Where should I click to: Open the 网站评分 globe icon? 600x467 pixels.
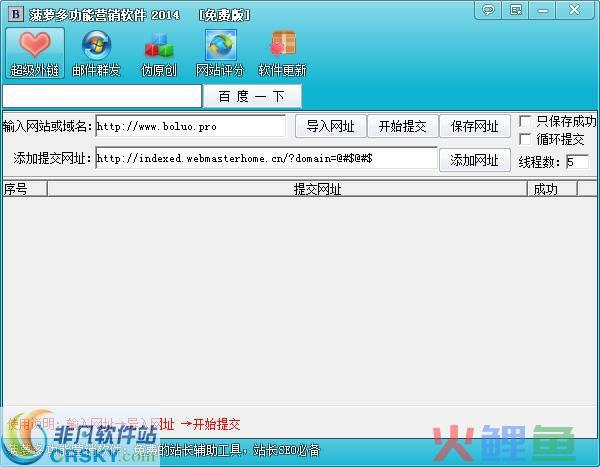[220, 54]
